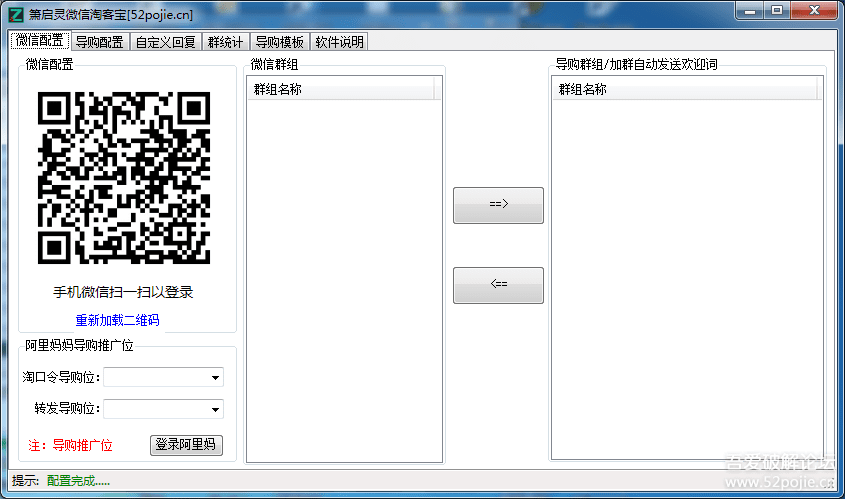
Task: Click the 登录阿里妈 button
Action: [x=186, y=445]
